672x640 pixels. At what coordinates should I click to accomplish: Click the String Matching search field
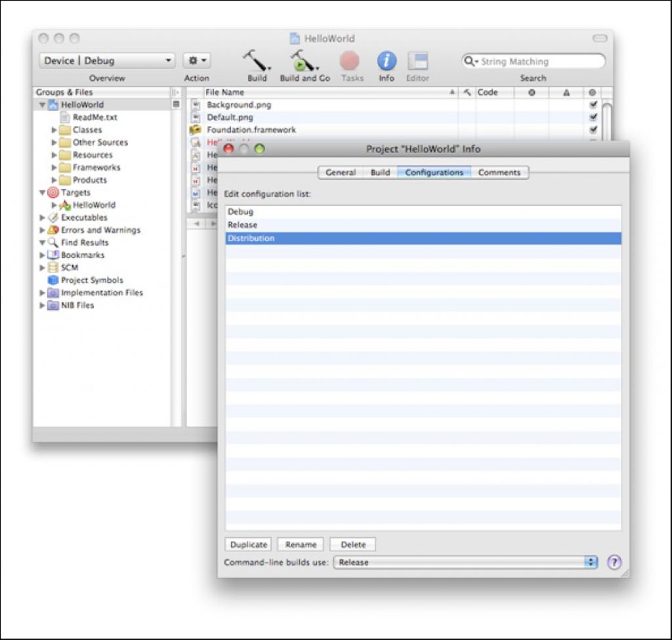click(x=533, y=61)
